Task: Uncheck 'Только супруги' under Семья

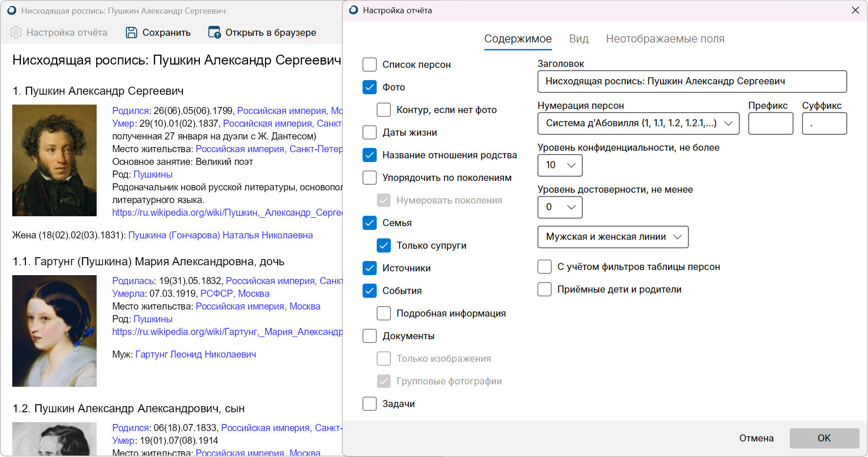Action: pos(384,245)
